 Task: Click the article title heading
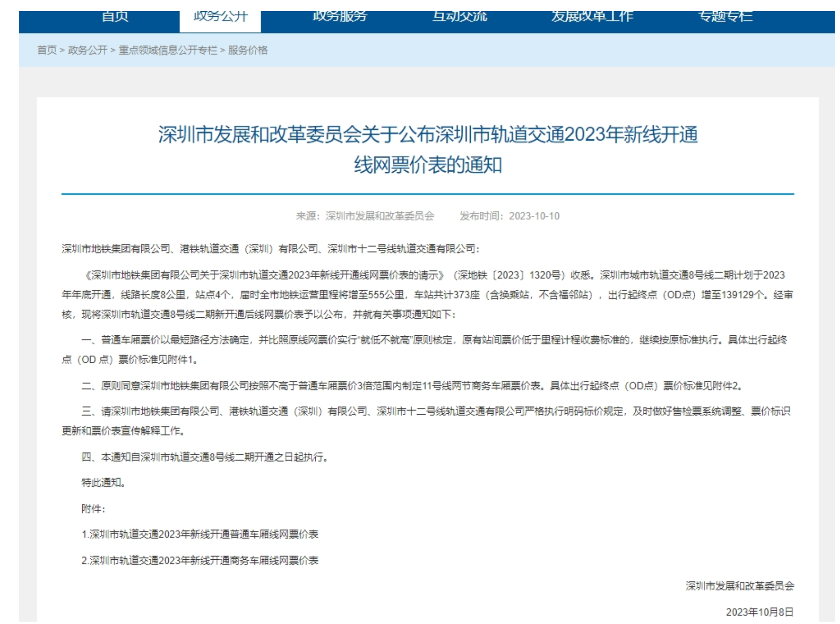(x=428, y=149)
